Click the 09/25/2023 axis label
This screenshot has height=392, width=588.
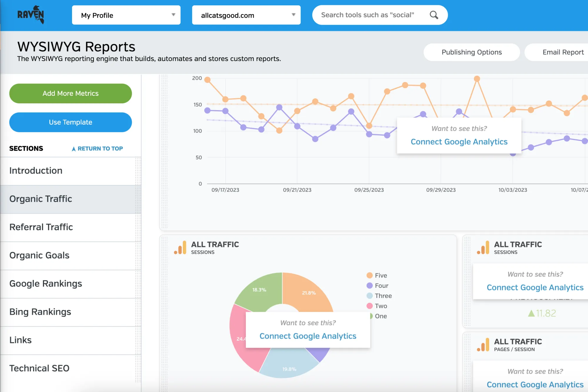pyautogui.click(x=369, y=190)
